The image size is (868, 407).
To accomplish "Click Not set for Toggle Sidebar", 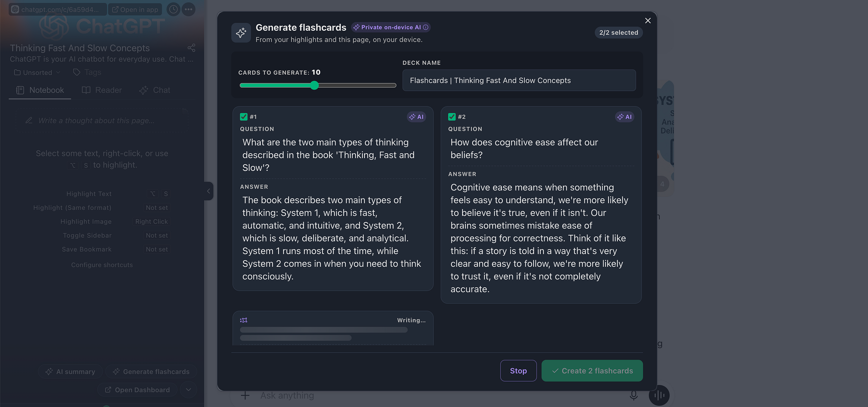I will [x=157, y=235].
